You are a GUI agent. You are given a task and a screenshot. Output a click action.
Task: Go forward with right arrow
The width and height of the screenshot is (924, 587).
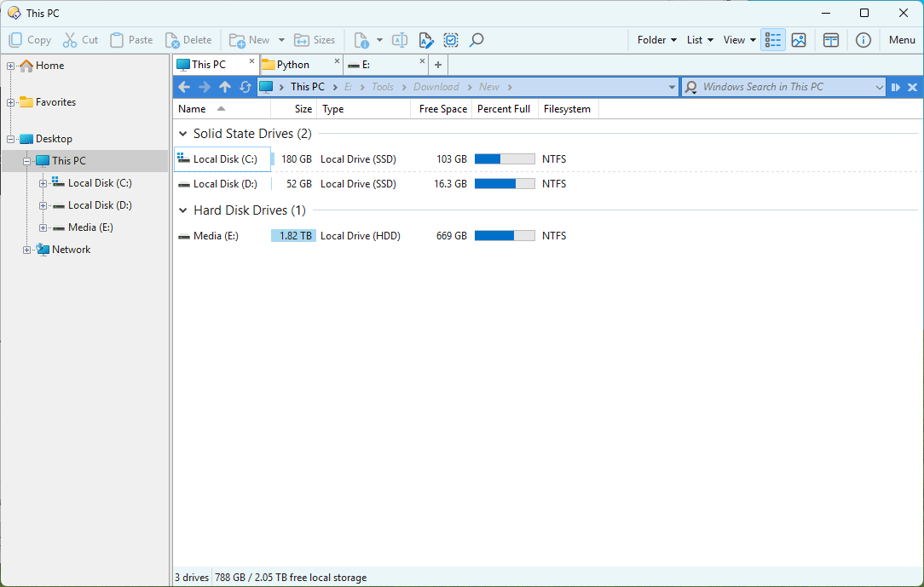click(x=205, y=87)
